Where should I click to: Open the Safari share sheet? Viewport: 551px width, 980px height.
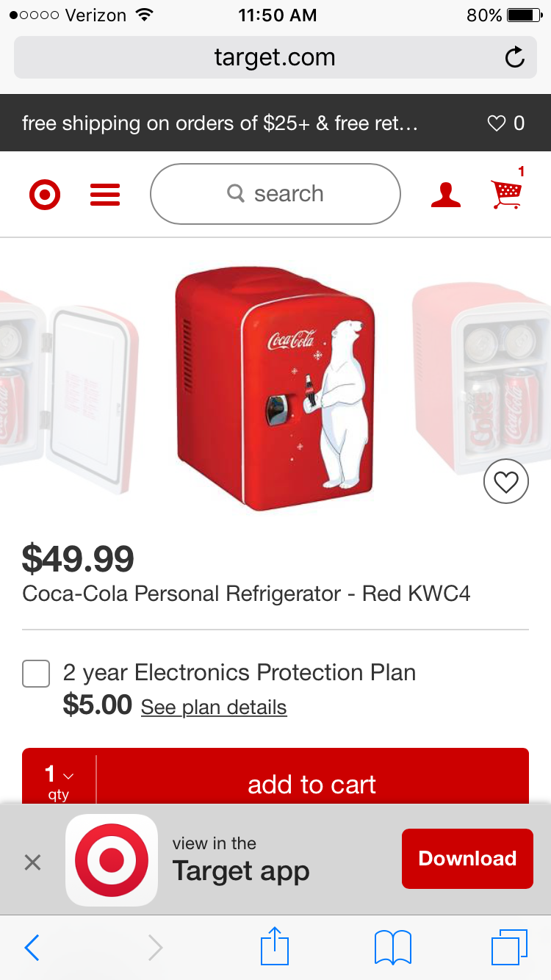275,945
